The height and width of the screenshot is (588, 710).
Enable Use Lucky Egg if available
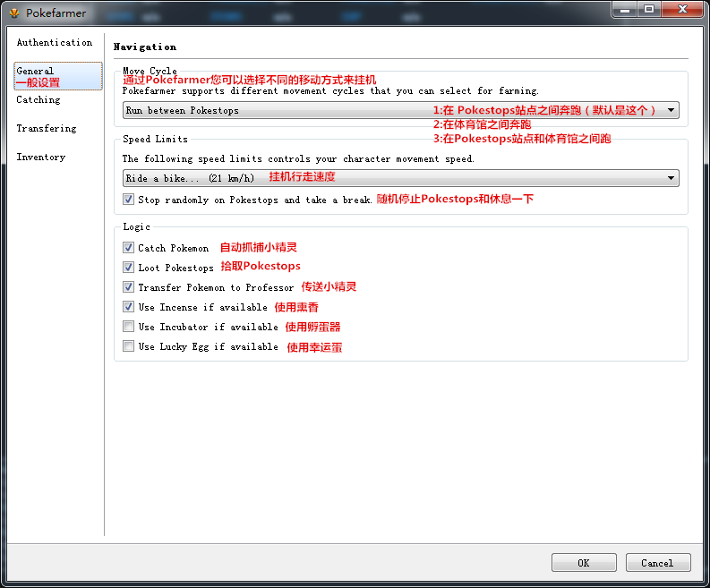pyautogui.click(x=129, y=346)
